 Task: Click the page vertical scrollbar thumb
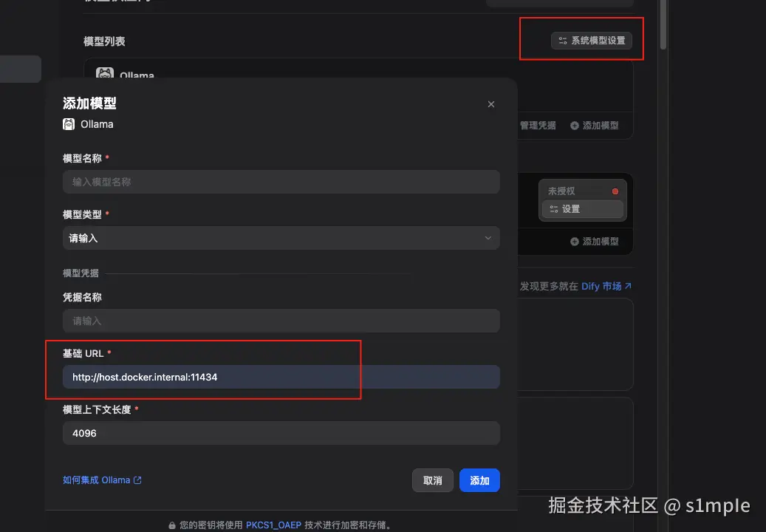663,24
